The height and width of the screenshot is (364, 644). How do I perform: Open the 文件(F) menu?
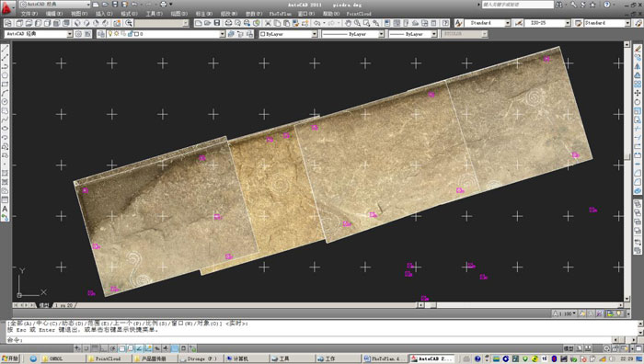29,14
